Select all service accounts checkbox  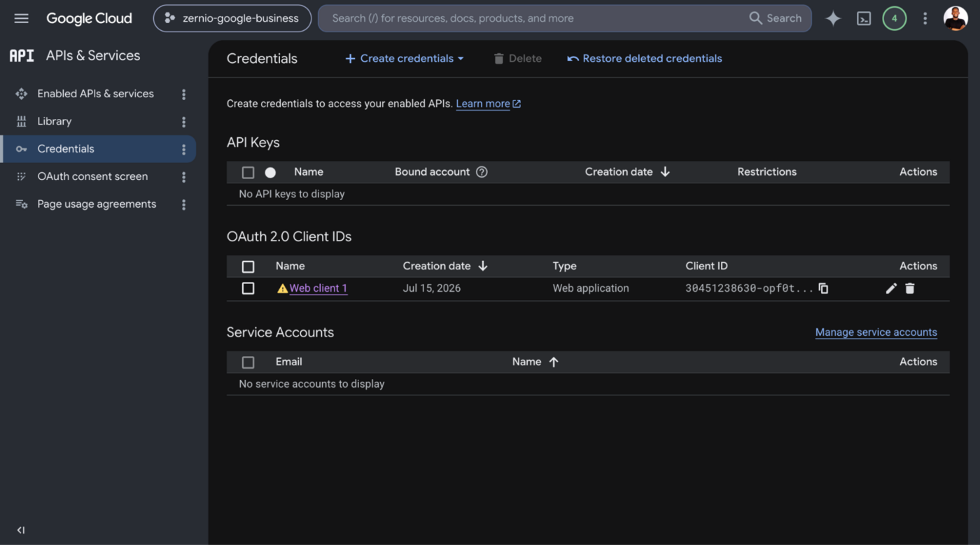(248, 362)
